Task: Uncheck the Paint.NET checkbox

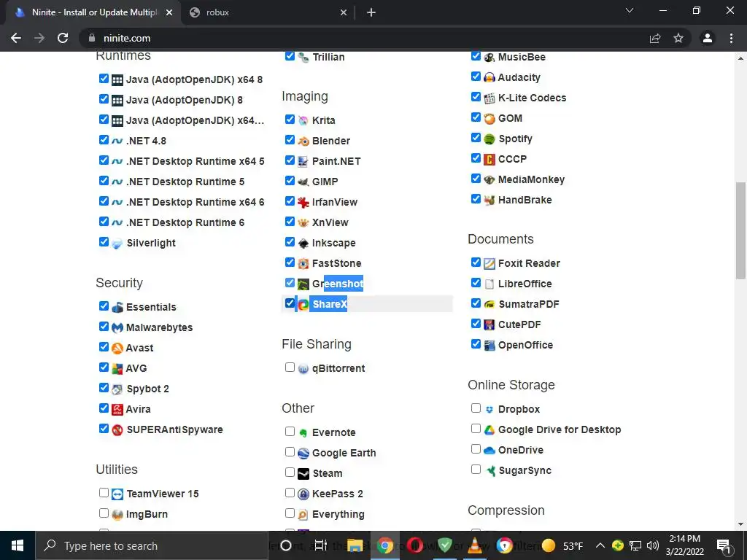Action: [290, 160]
